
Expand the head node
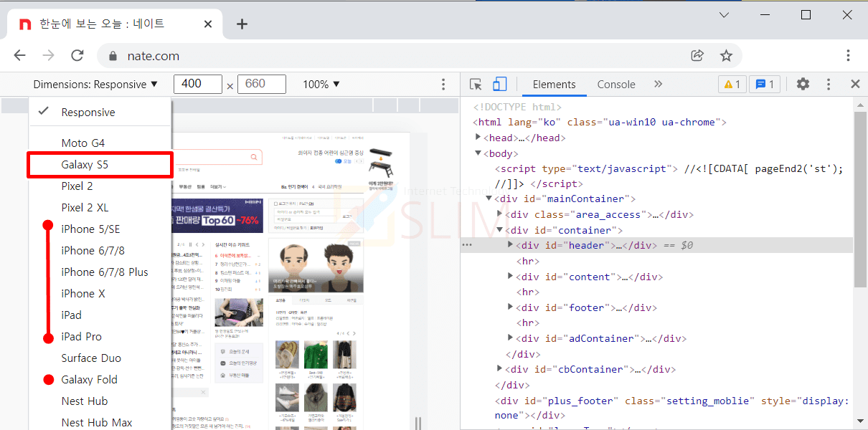pos(478,138)
